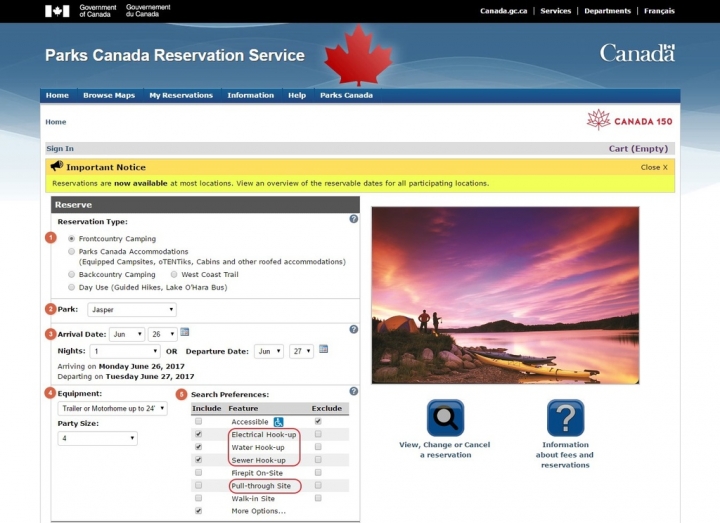
Task: Click the Canada wordmark logo
Action: 637,53
